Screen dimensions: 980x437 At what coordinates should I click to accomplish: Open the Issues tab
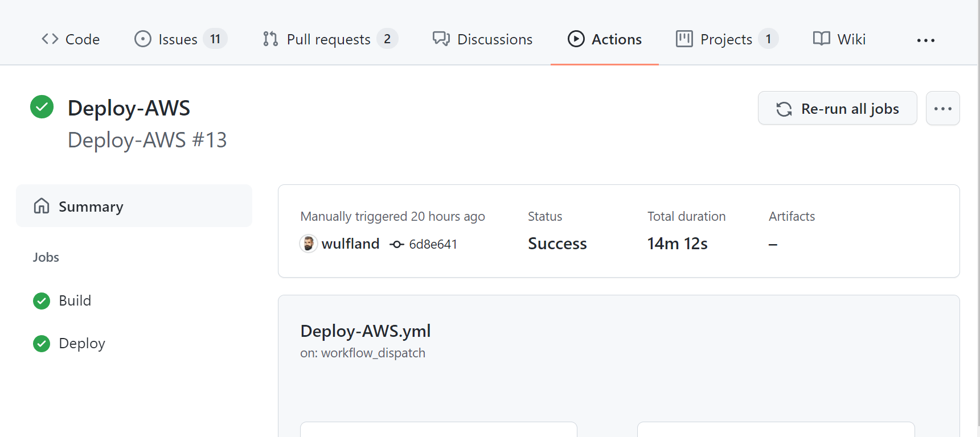pyautogui.click(x=180, y=39)
